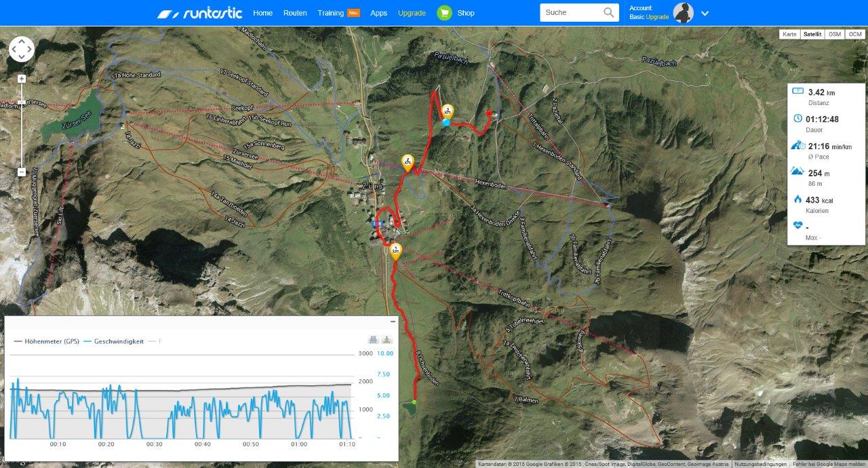Open the Routen menu item
Screen dimensions: 868x468
295,13
